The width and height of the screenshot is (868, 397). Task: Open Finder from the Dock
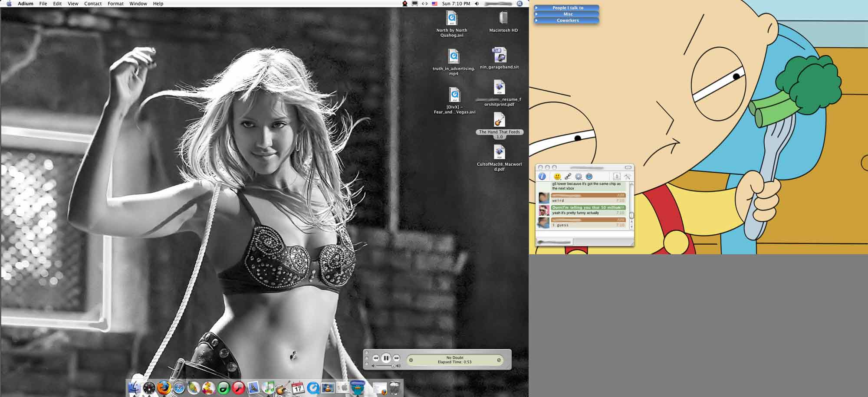135,387
